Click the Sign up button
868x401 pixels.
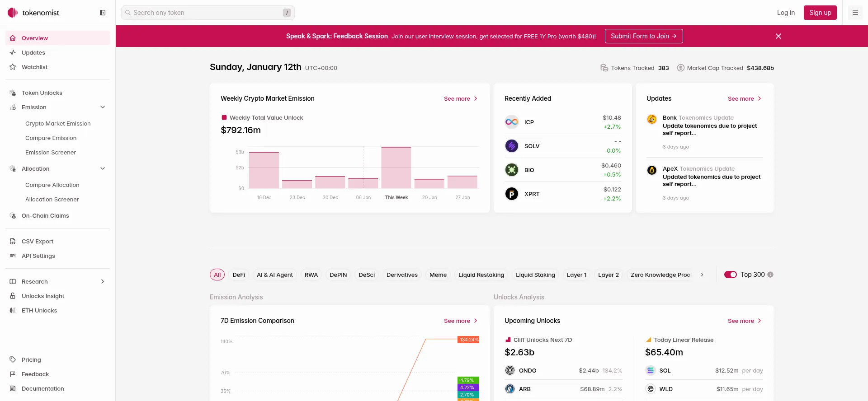pos(820,13)
